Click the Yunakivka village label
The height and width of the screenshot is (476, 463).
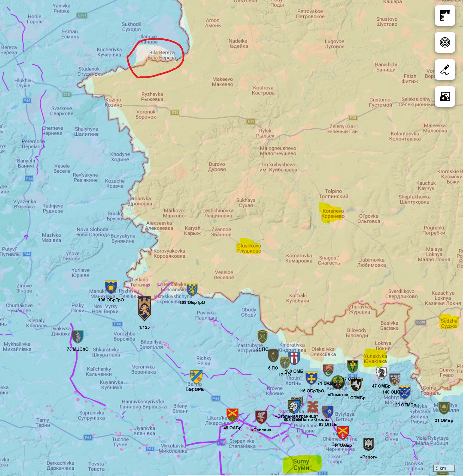coord(375,358)
